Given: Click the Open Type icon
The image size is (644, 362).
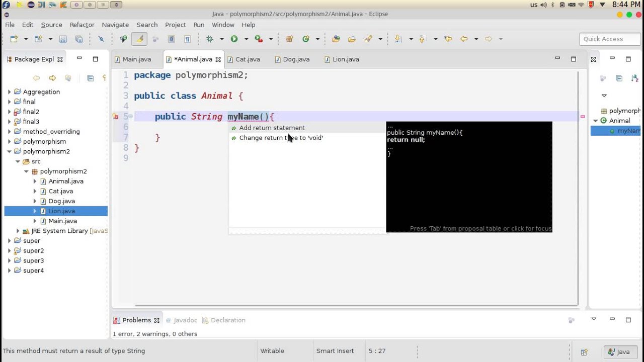Looking at the screenshot, I should click(x=336, y=39).
